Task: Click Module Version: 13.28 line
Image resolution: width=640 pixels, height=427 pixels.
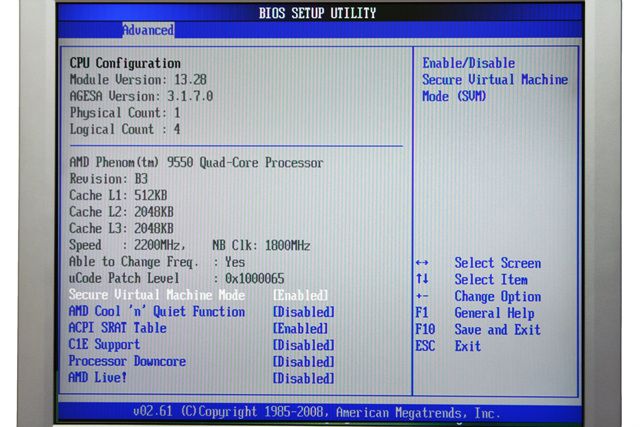Action: coord(138,80)
